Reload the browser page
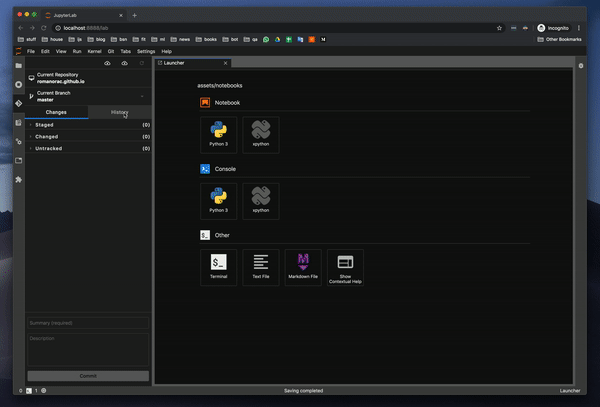 tap(44, 28)
